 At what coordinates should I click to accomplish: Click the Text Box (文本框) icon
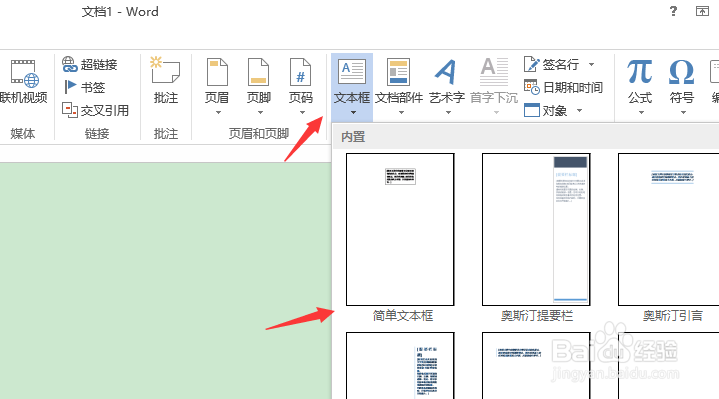coord(352,72)
